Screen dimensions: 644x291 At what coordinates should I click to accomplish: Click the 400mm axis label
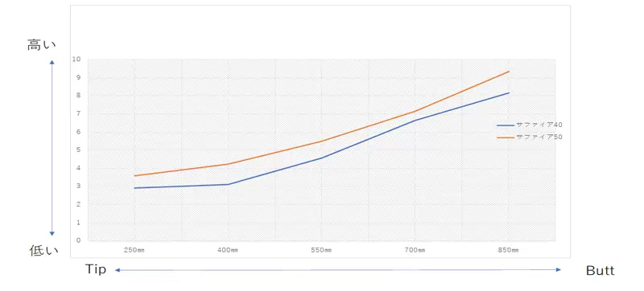click(229, 250)
